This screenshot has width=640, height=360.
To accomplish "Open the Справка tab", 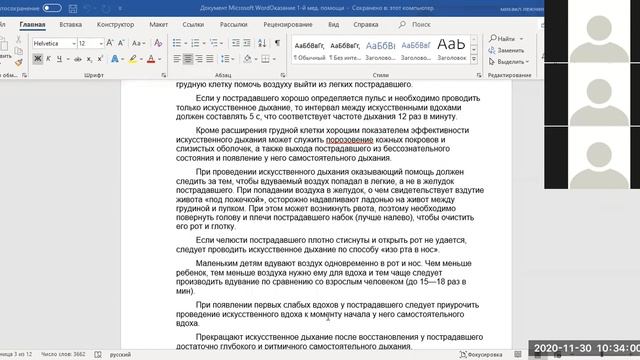I will [x=366, y=24].
